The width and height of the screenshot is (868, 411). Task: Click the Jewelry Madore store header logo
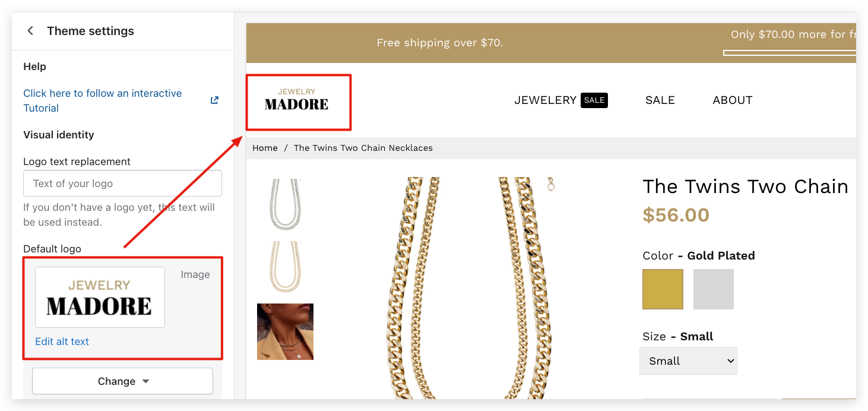297,100
